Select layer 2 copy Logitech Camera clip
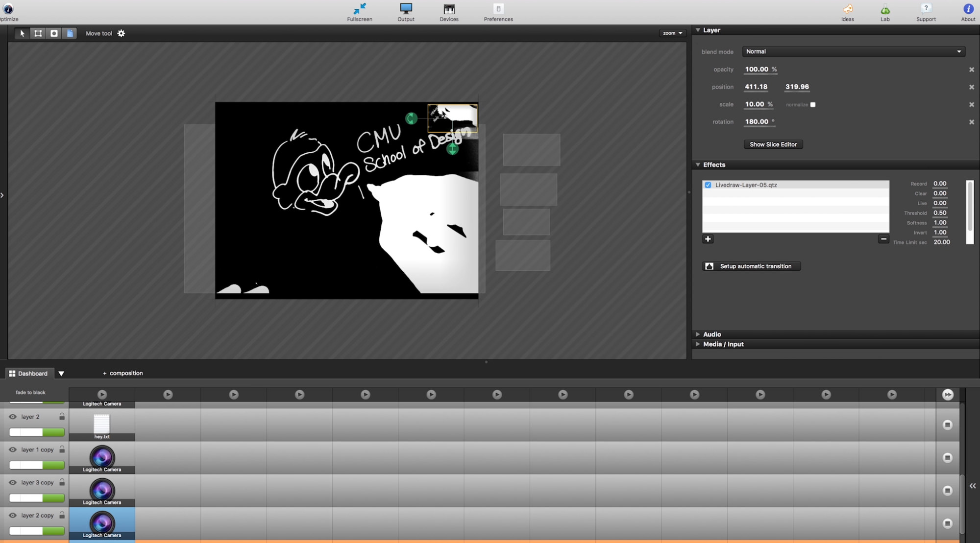Screen dimensions: 980x543 (x=102, y=524)
